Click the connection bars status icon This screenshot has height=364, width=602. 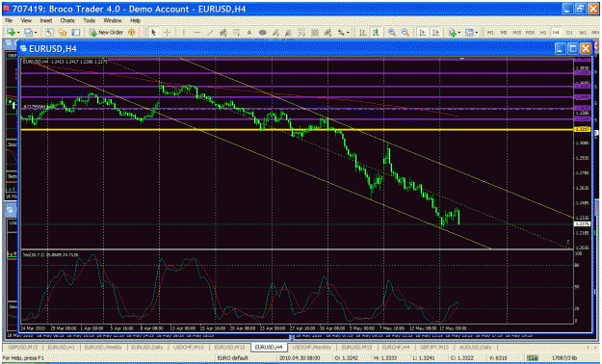[532, 358]
